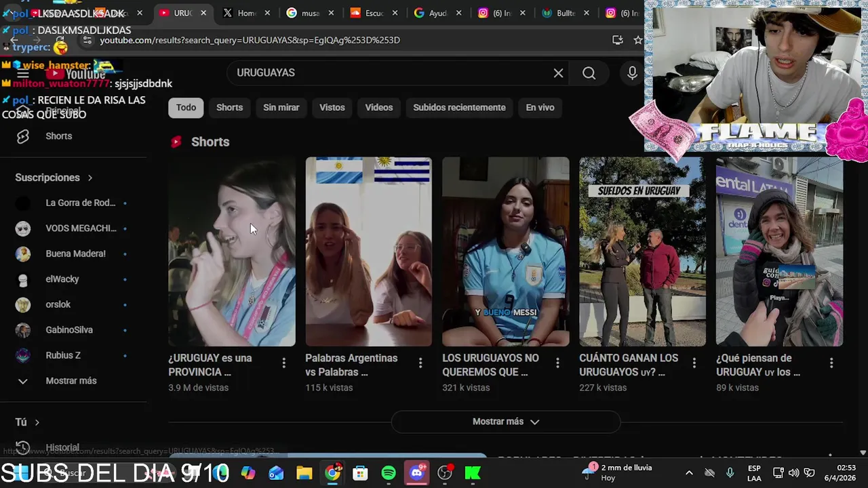Select the Vistos filter chip

[332, 107]
